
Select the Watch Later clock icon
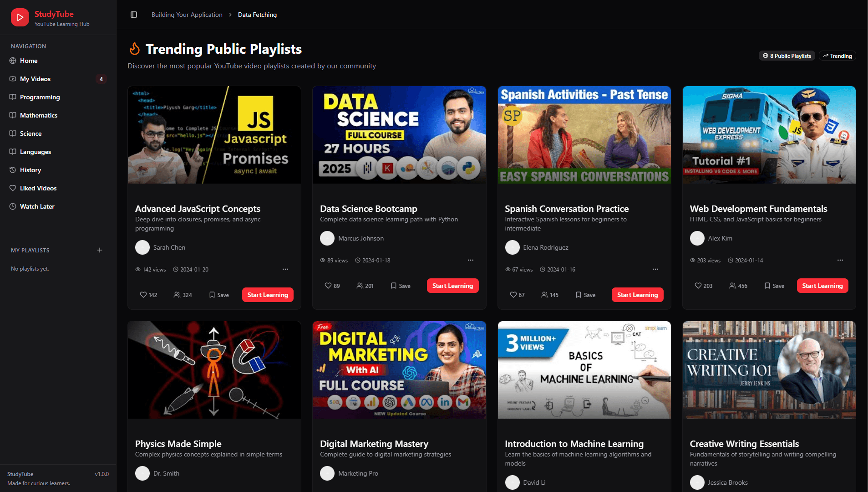tap(14, 206)
